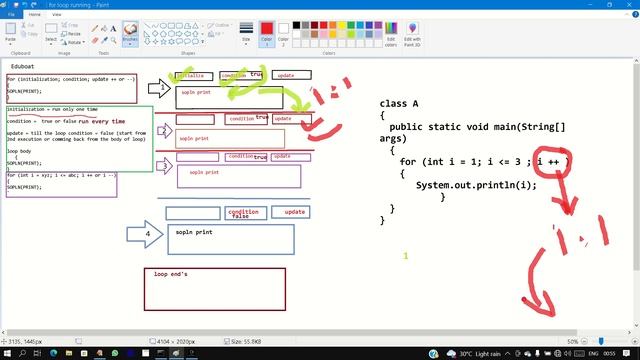640x360 pixels.
Task: Click the ENG language indicator
Action: point(593,353)
